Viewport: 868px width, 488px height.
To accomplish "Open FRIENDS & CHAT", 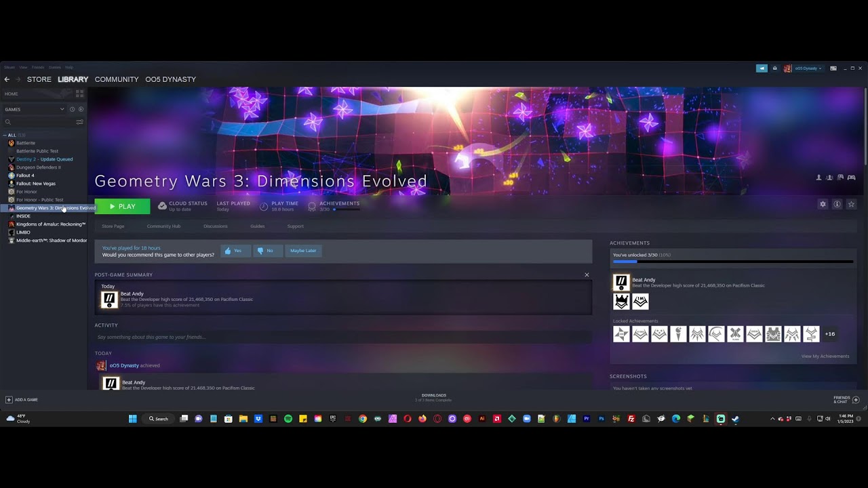I will point(846,400).
